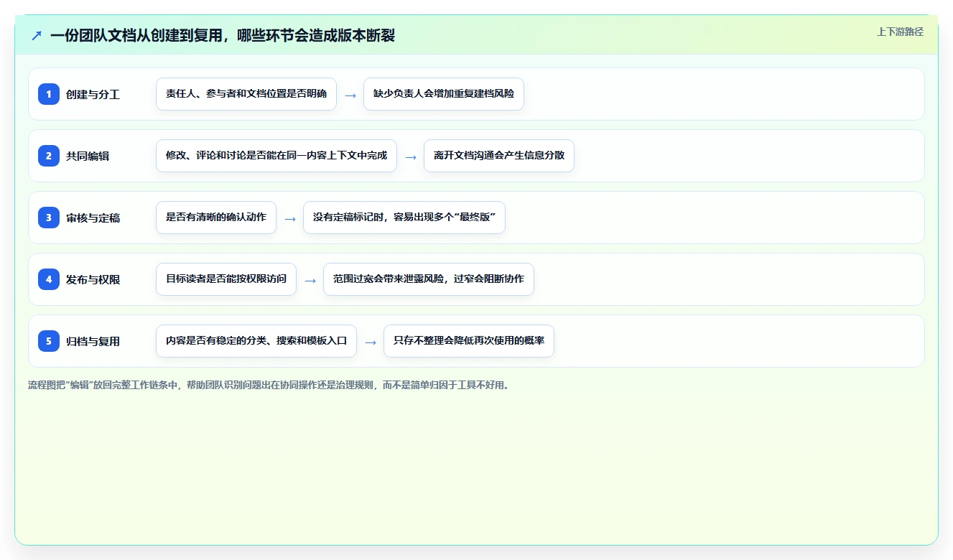
Task: Click the 目标读者是否能按权限访问 box
Action: click(226, 279)
